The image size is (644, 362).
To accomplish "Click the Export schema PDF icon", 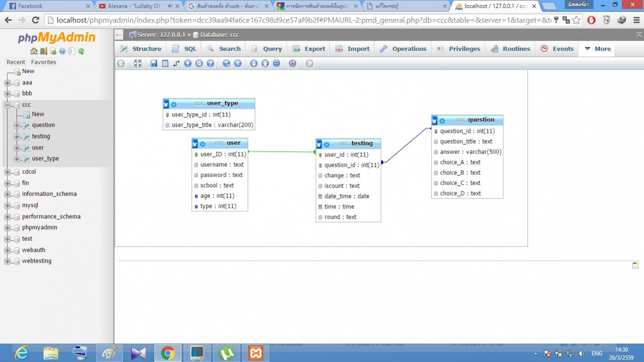I will click(x=292, y=63).
